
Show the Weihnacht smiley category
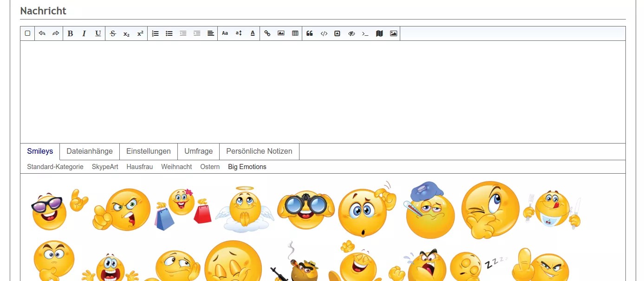tap(176, 167)
